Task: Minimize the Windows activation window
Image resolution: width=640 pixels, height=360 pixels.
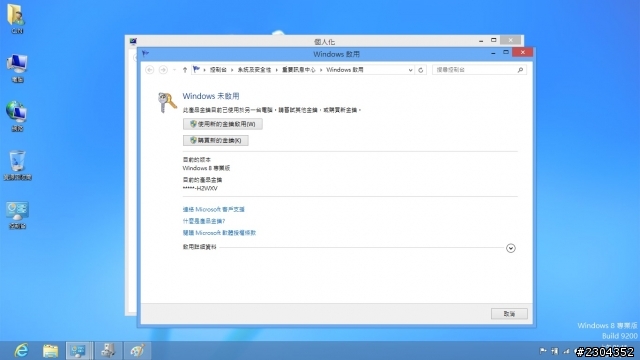Action: (x=493, y=53)
